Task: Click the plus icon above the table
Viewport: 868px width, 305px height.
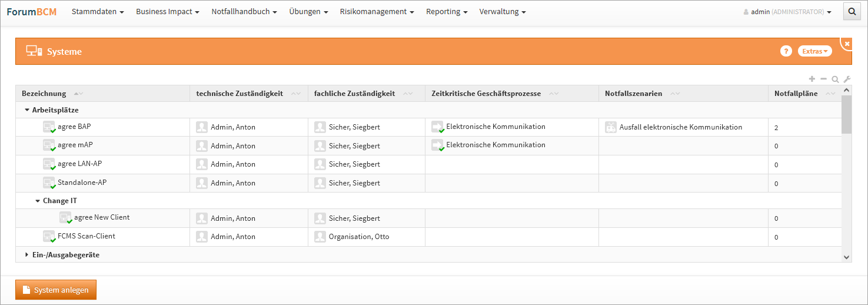Action: pos(812,79)
